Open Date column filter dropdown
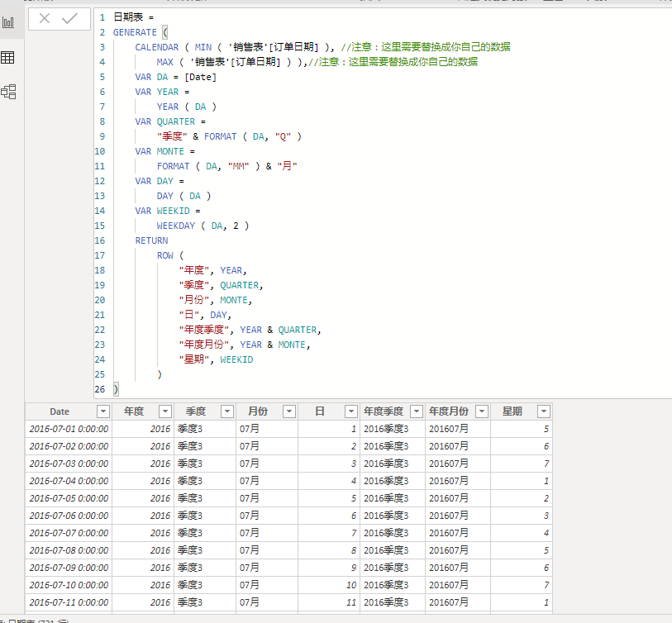This screenshot has height=623, width=672. [x=103, y=411]
